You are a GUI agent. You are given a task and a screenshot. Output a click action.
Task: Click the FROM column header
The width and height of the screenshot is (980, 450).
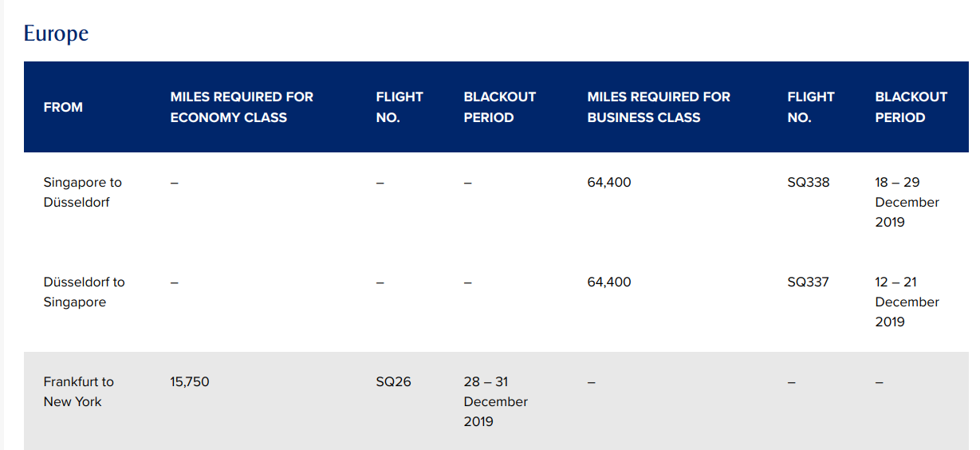(x=63, y=107)
